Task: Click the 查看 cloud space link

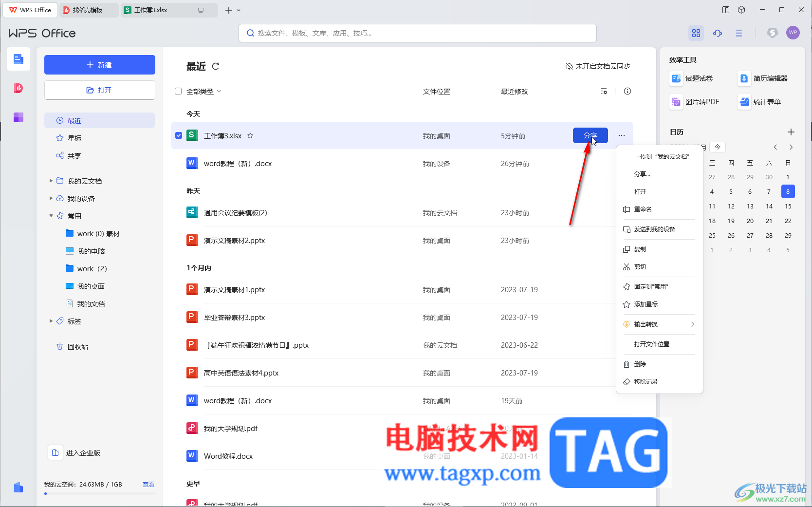Action: coord(148,485)
